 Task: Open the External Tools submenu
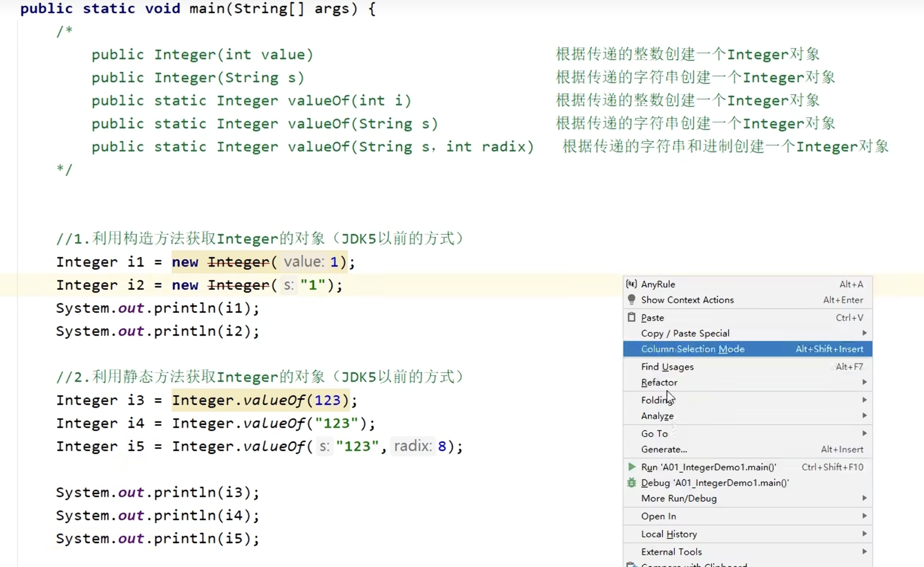click(671, 552)
